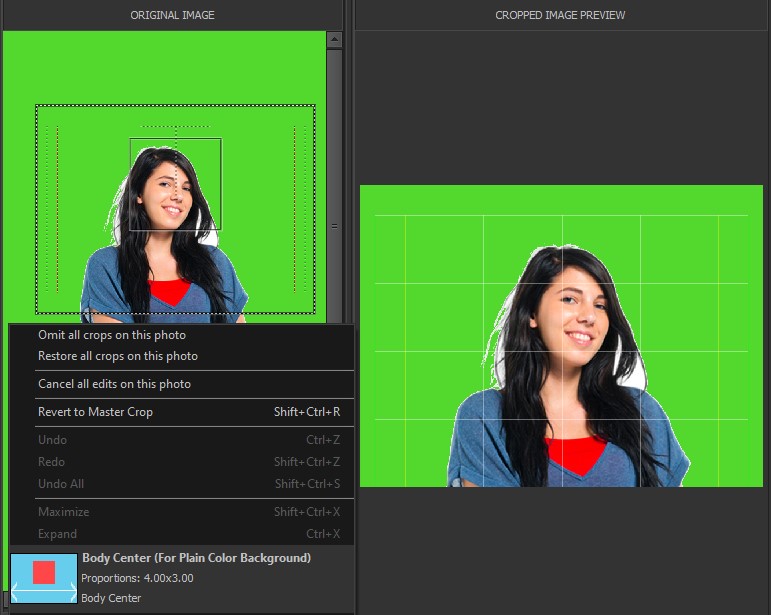Screen dimensions: 771x615
Task: Click the Body Center (For Plain Color Background) title
Action: pos(196,558)
